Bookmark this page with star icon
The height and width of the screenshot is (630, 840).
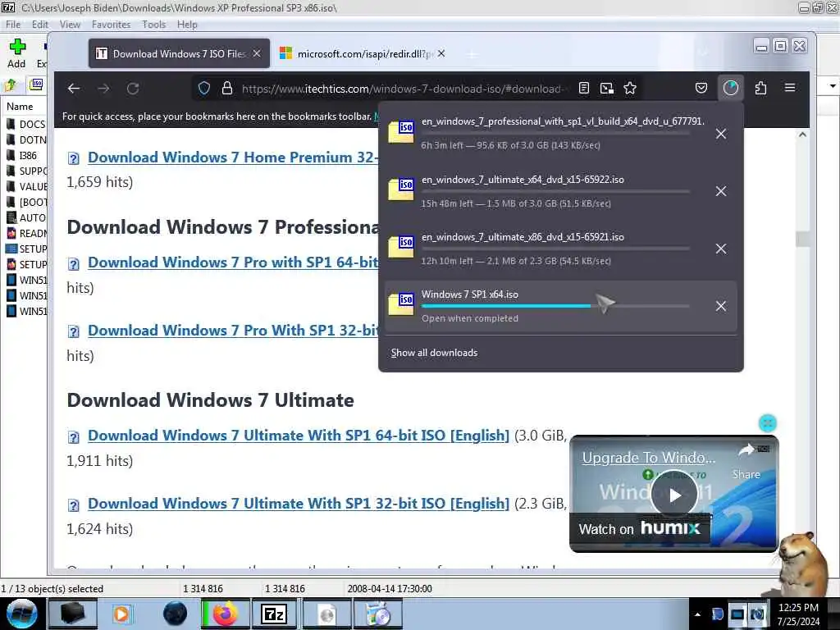[630, 89]
